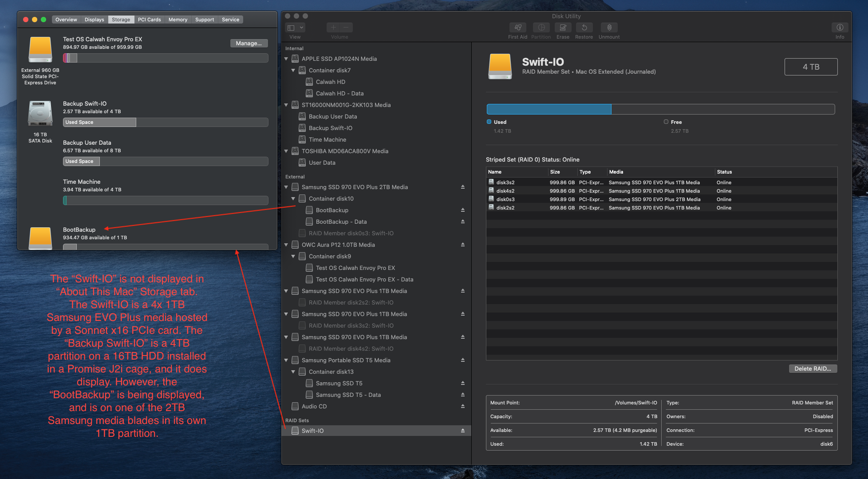Eject the Samsung SSD T5 volume
The width and height of the screenshot is (868, 479).
[462, 383]
